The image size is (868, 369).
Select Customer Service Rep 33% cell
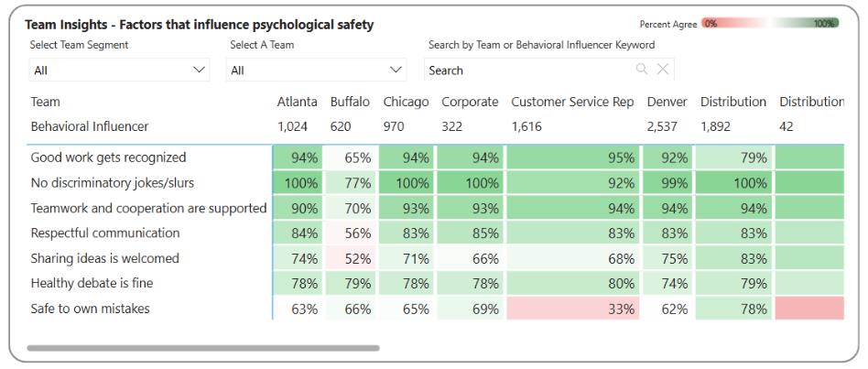[x=572, y=309]
